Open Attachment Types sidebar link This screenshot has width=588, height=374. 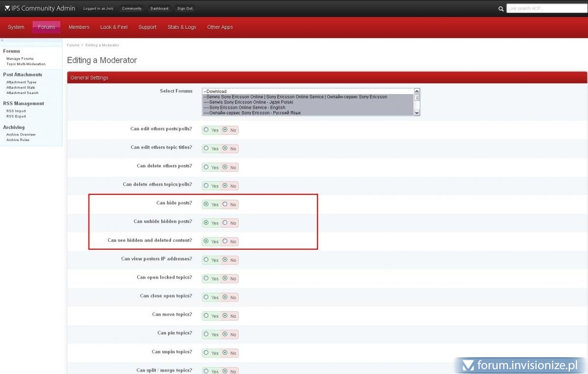(x=22, y=82)
